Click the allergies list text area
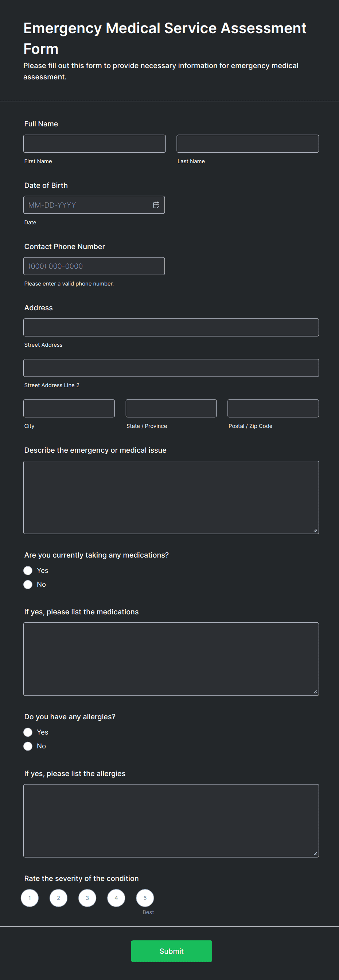Image resolution: width=339 pixels, height=980 pixels. 171,820
